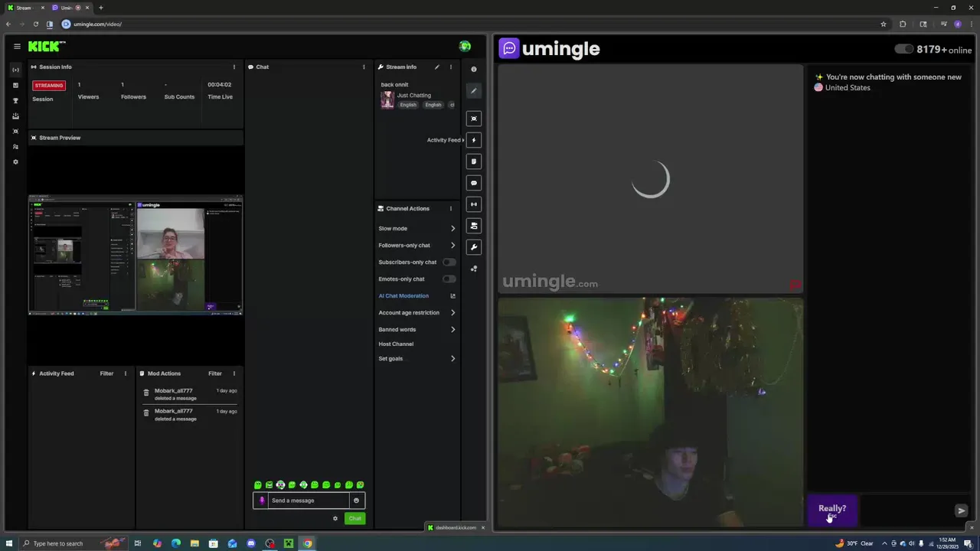This screenshot has width=980, height=551.
Task: Reload the page in Chrome
Action: pyautogui.click(x=35, y=24)
